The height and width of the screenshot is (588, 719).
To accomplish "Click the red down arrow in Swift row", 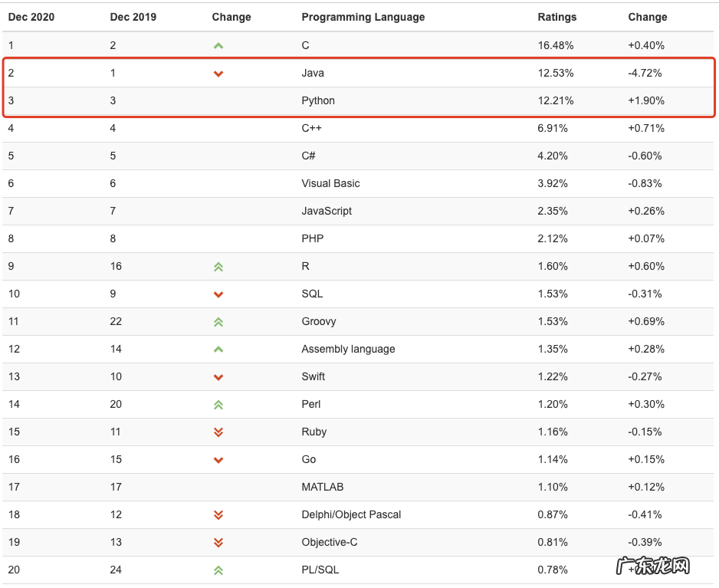I will (x=218, y=377).
